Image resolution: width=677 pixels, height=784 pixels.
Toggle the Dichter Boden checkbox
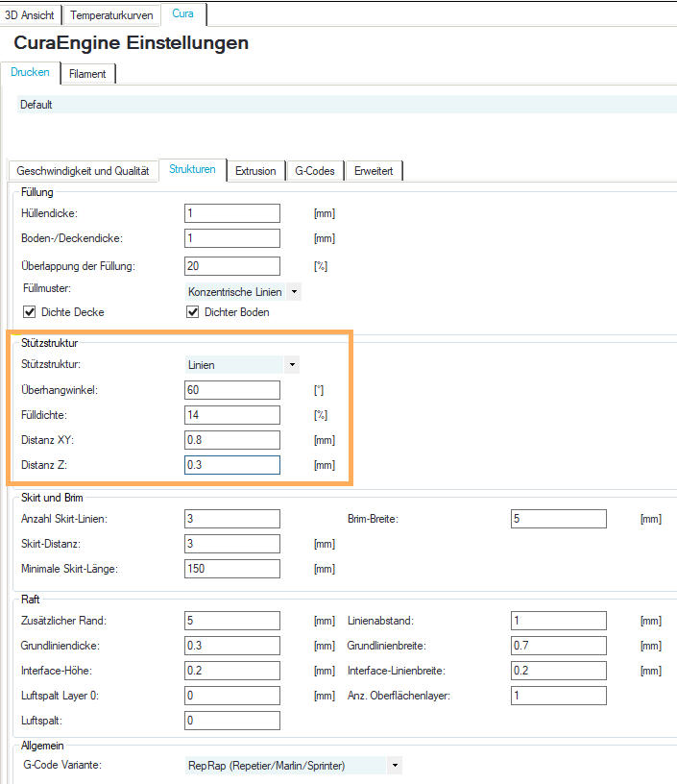point(192,312)
